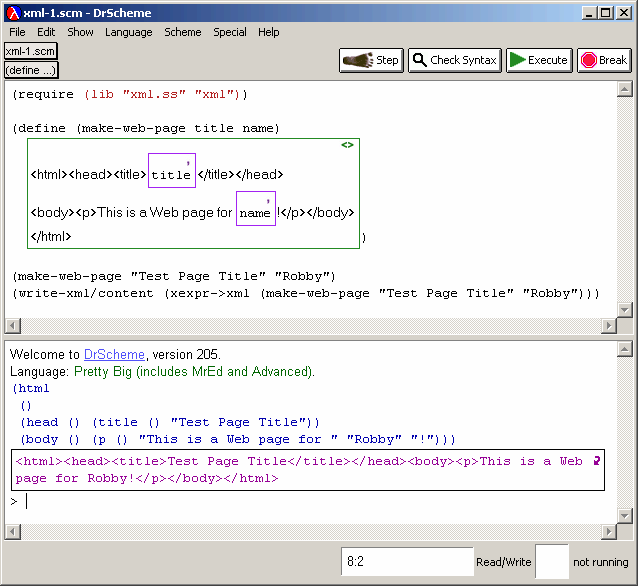Click the xml-1.scm filename button
Screen dimensions: 638x586
click(31, 51)
